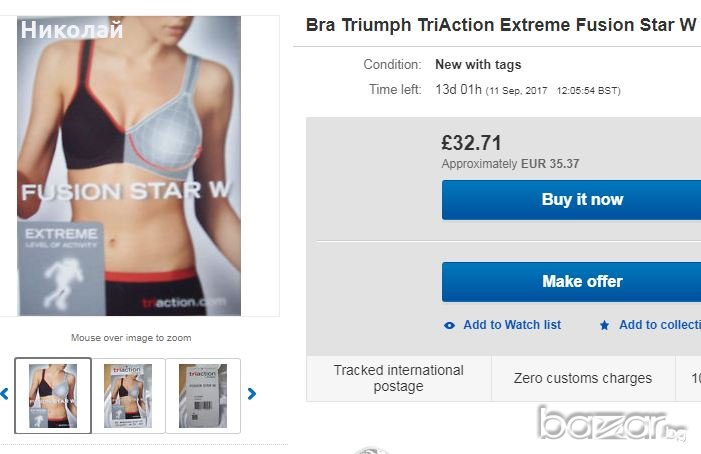
Task: Click the bazar.bg watermark logo
Action: click(x=612, y=424)
